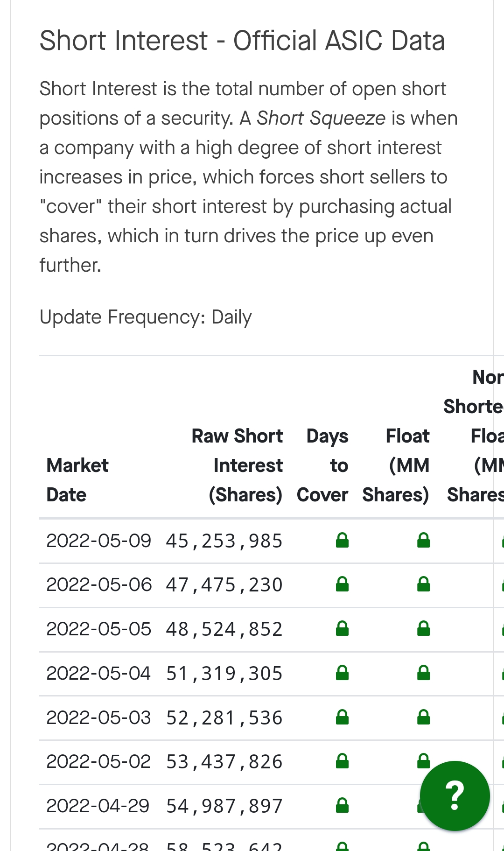Open the green question mark help button
Viewport: 504px width, 851px height.
455,796
